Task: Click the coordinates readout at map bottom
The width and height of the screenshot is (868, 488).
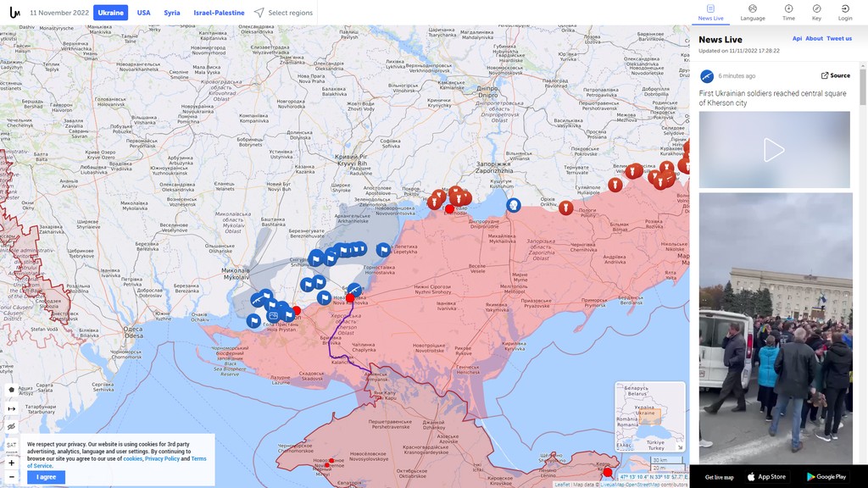Action: (654, 477)
